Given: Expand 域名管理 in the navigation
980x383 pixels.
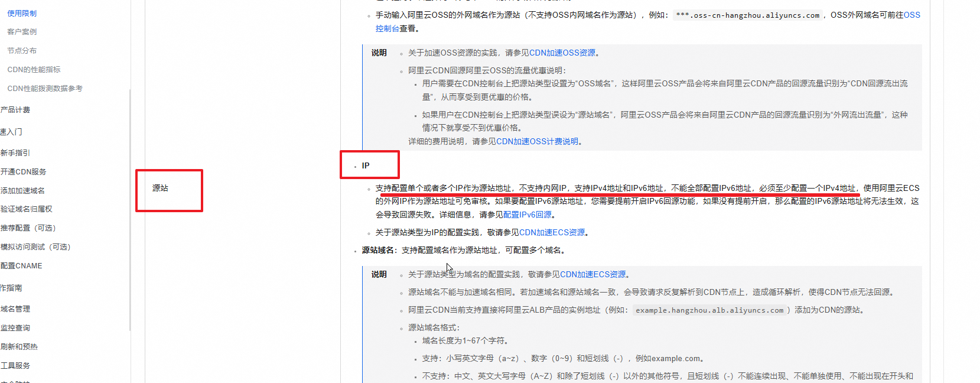Looking at the screenshot, I should (x=15, y=309).
